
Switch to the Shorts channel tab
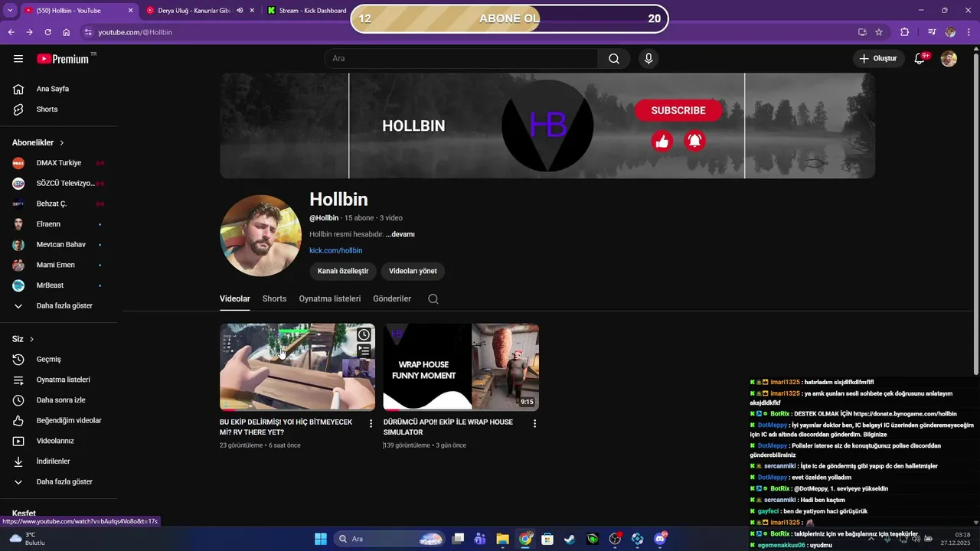(x=274, y=299)
